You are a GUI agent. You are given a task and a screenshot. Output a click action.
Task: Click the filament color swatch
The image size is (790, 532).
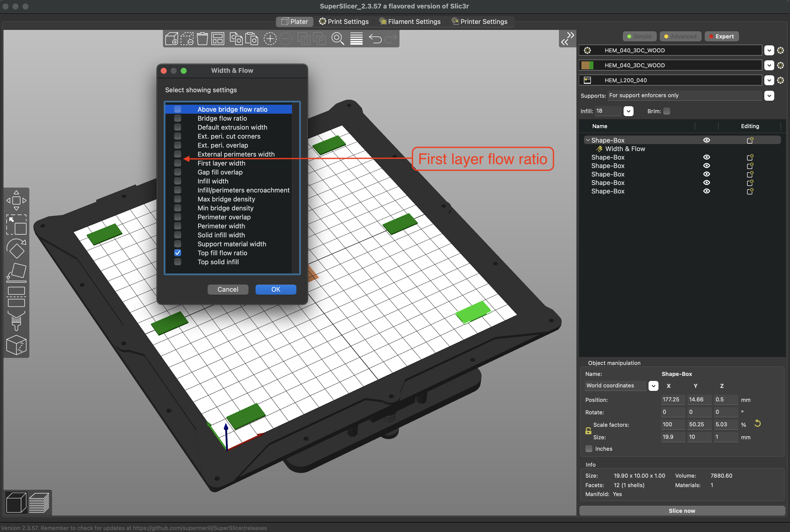coord(587,65)
